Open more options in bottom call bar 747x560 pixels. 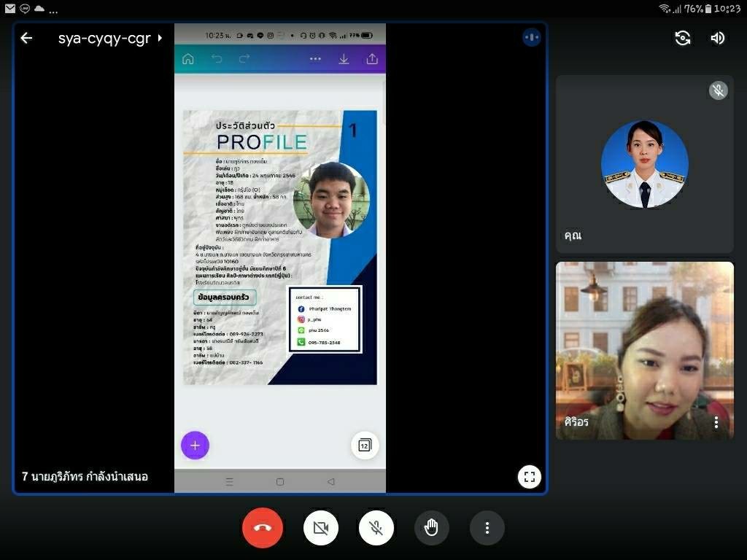(x=487, y=528)
